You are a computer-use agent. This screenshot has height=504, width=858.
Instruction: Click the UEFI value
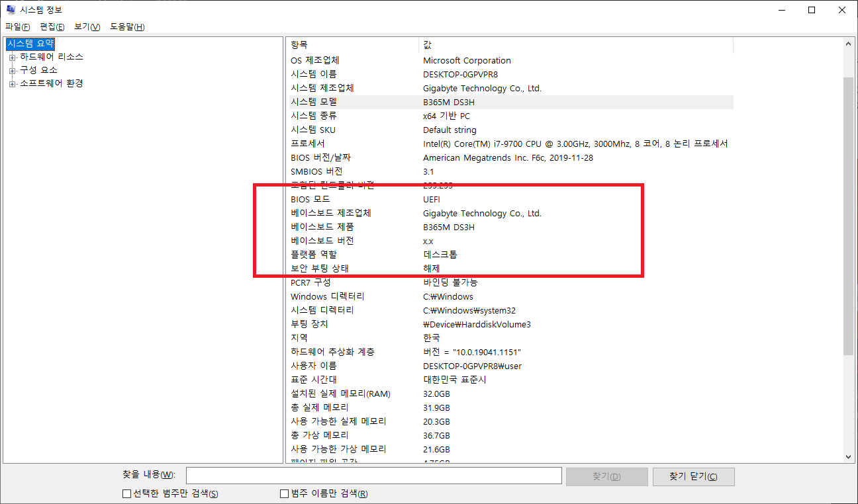[x=432, y=199]
